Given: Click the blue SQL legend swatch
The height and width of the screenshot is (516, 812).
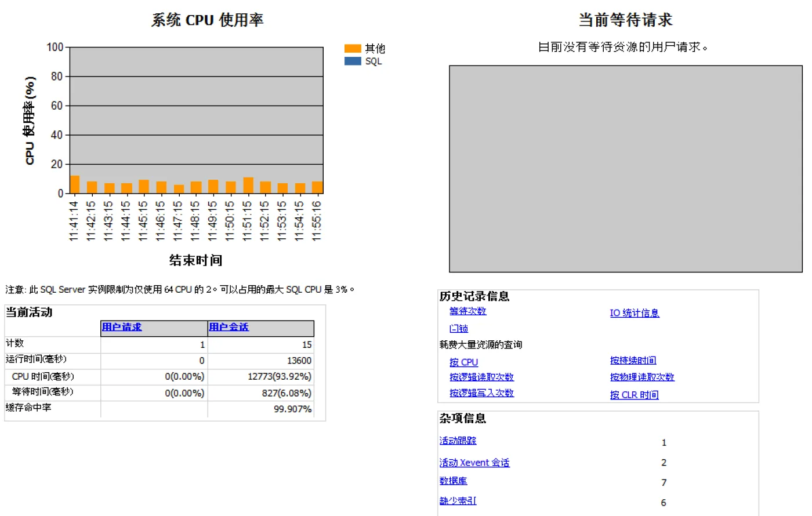Looking at the screenshot, I should [x=353, y=61].
